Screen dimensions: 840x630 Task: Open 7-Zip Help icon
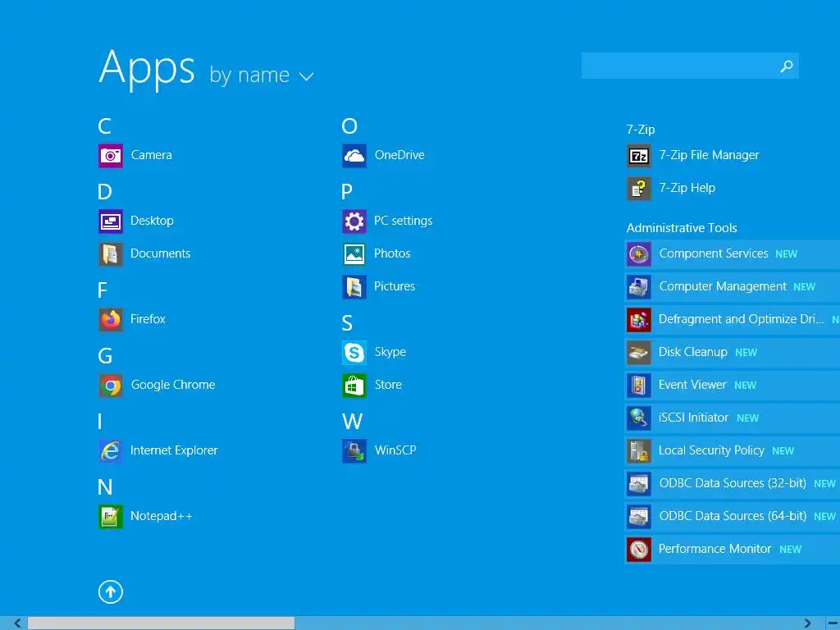point(639,189)
